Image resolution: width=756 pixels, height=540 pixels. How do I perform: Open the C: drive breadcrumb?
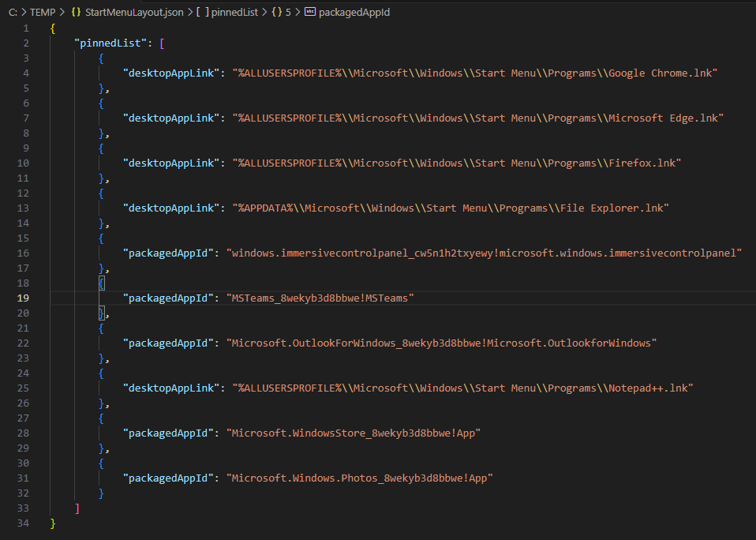pyautogui.click(x=13, y=13)
